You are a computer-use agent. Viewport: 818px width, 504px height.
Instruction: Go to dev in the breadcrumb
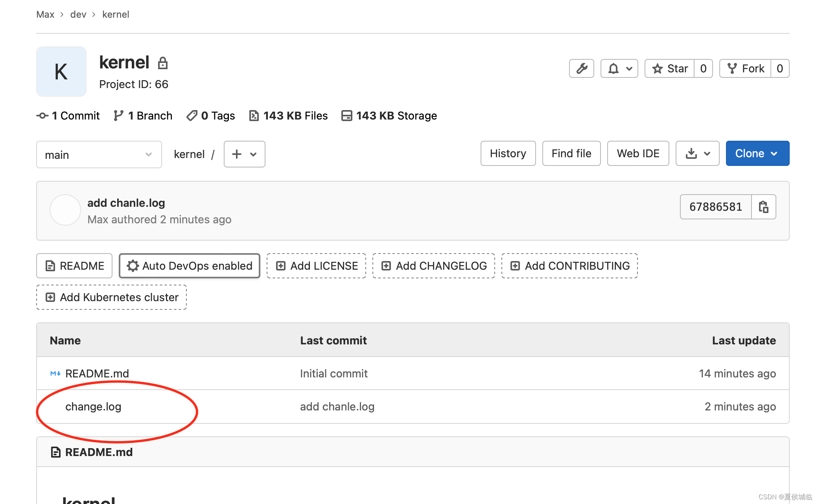[x=78, y=15]
